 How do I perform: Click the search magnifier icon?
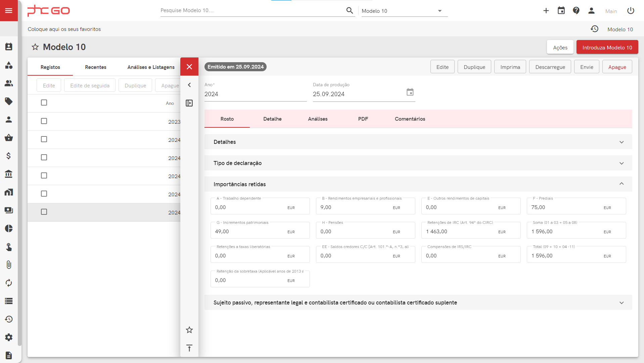350,11
